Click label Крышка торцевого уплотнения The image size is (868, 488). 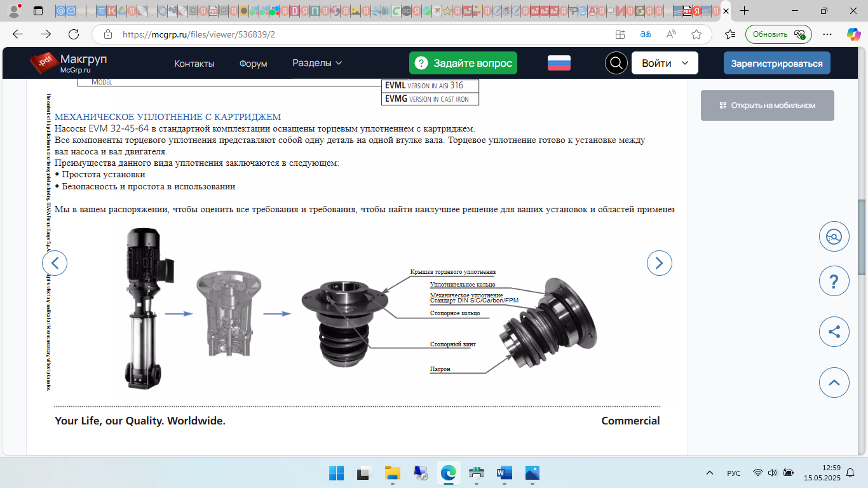tap(453, 272)
